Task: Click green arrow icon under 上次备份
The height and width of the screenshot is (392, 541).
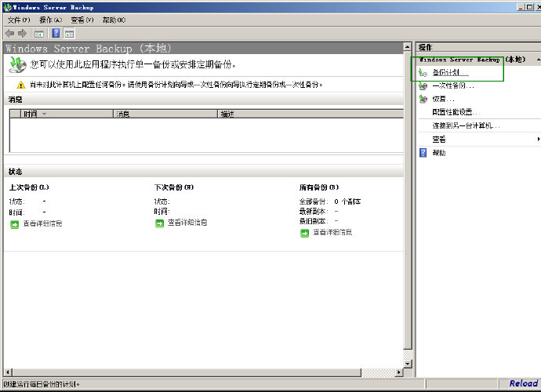Action: [14, 225]
